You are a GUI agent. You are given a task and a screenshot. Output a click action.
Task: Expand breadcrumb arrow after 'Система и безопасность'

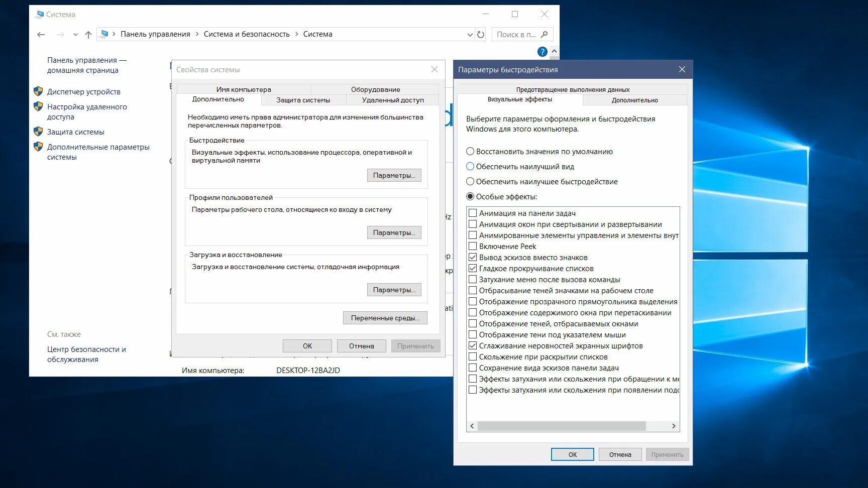pos(297,34)
